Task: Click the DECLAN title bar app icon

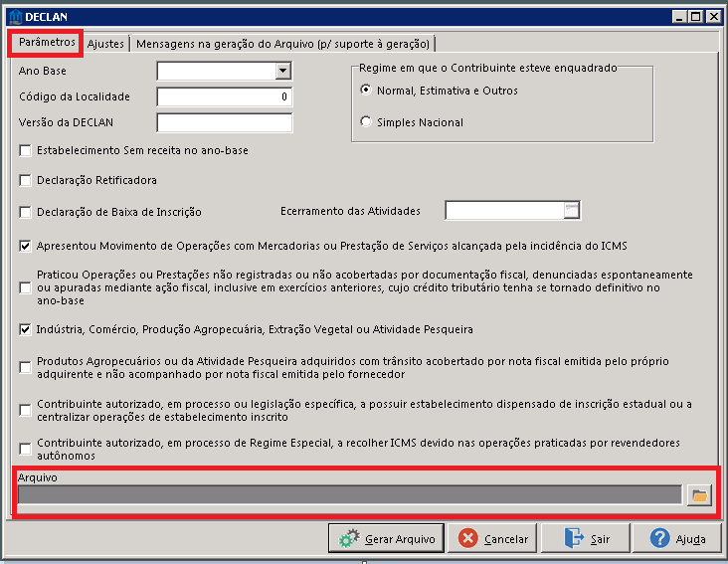Action: click(15, 17)
